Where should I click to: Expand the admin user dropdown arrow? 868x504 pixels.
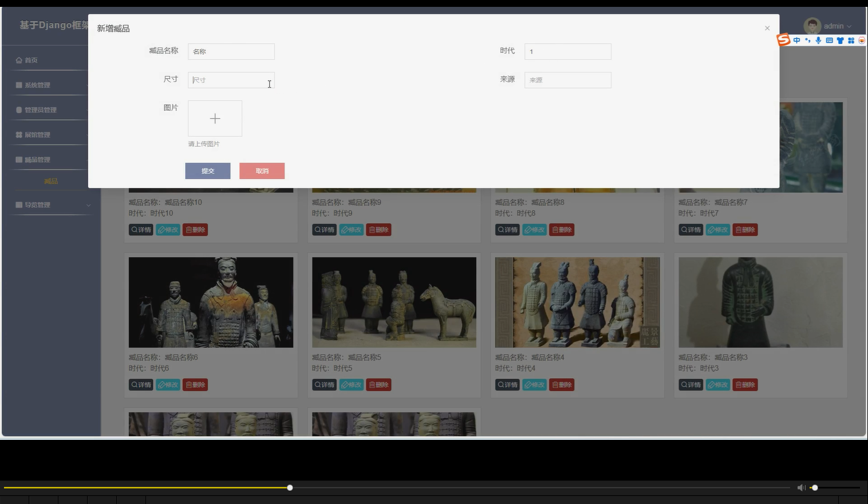849,26
